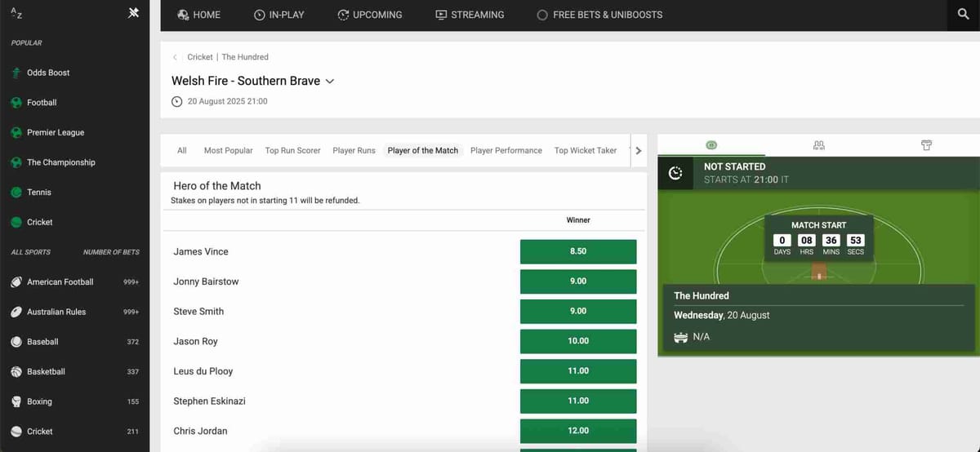Open Basketball in All Sports list
Image resolution: width=980 pixels, height=452 pixels.
click(46, 372)
